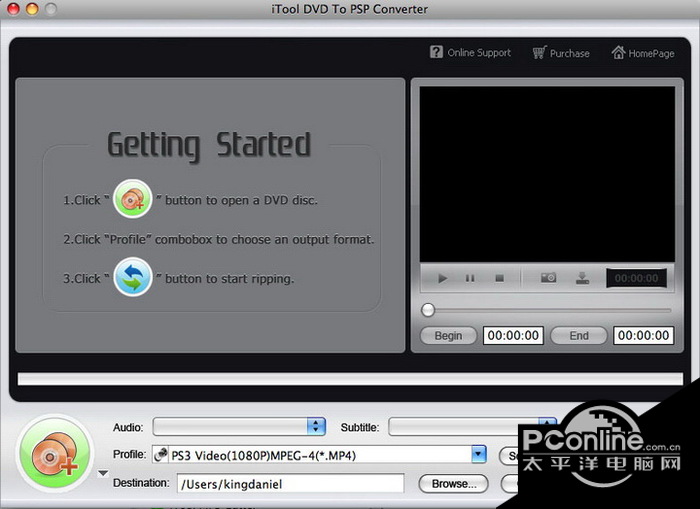Click the conversion progress bar
The height and width of the screenshot is (509, 700).
point(350,379)
